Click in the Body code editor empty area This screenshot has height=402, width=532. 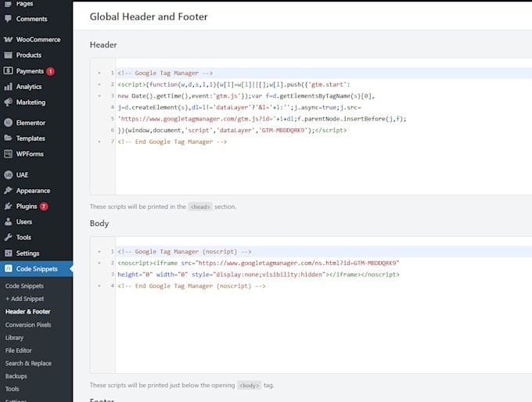[x=322, y=332]
